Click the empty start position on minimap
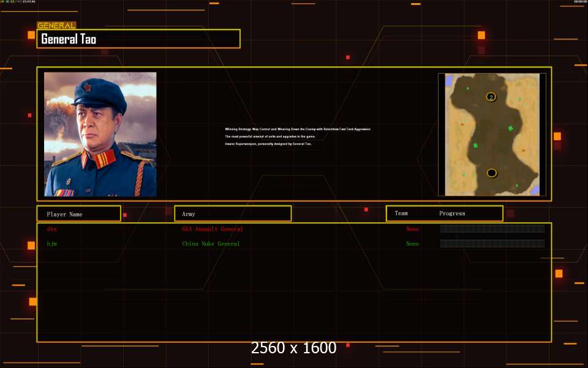588x368 pixels. (x=492, y=173)
